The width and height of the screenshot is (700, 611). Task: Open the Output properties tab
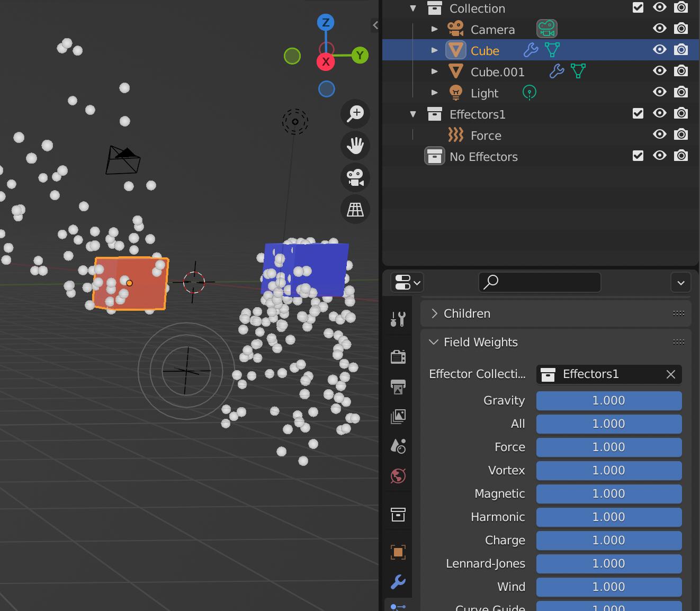(398, 387)
